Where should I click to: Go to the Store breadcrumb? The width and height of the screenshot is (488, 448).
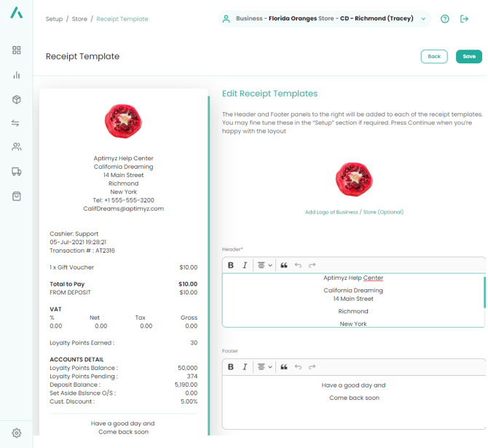point(79,19)
